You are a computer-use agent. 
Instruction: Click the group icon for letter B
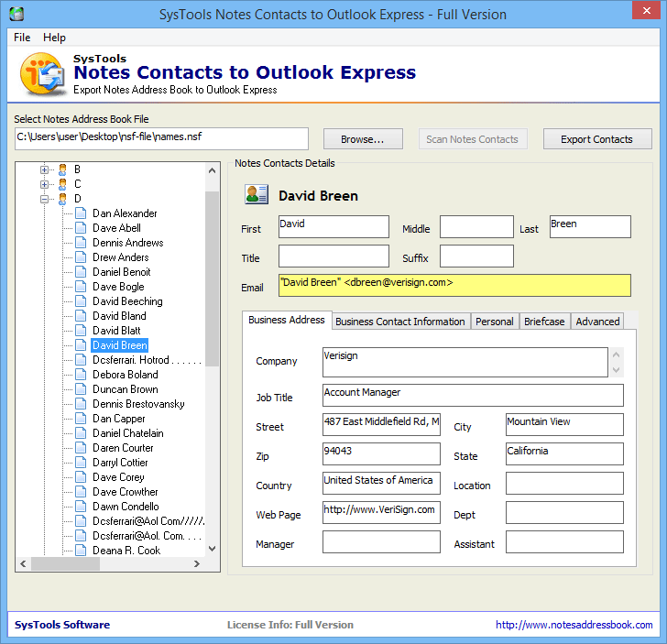coord(62,169)
